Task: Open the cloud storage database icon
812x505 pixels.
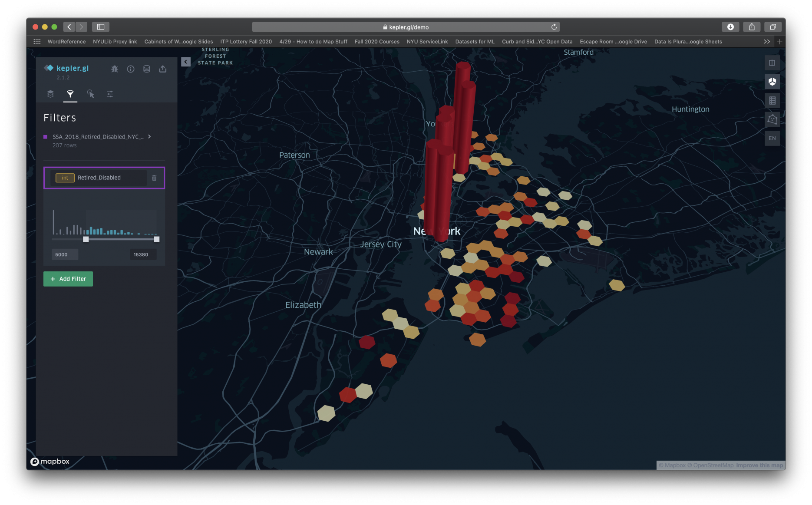Action: (x=147, y=69)
